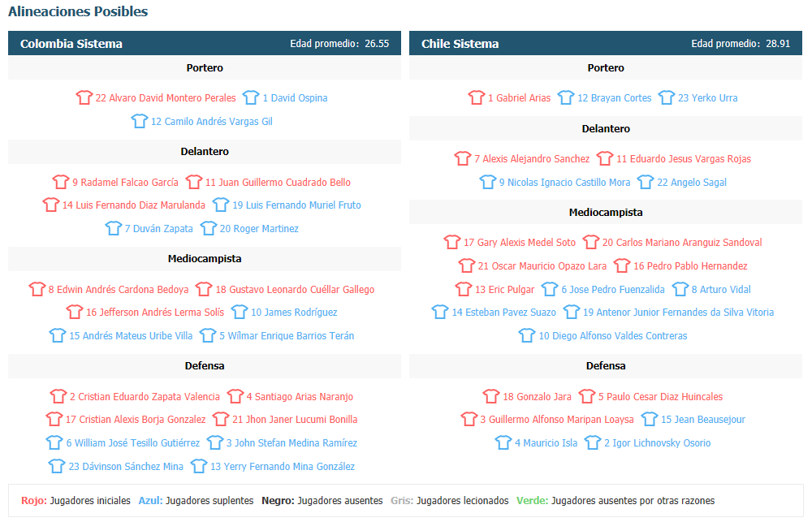Click blue jersey icon next to Mauricio Isla
The height and width of the screenshot is (522, 812).
[x=503, y=442]
